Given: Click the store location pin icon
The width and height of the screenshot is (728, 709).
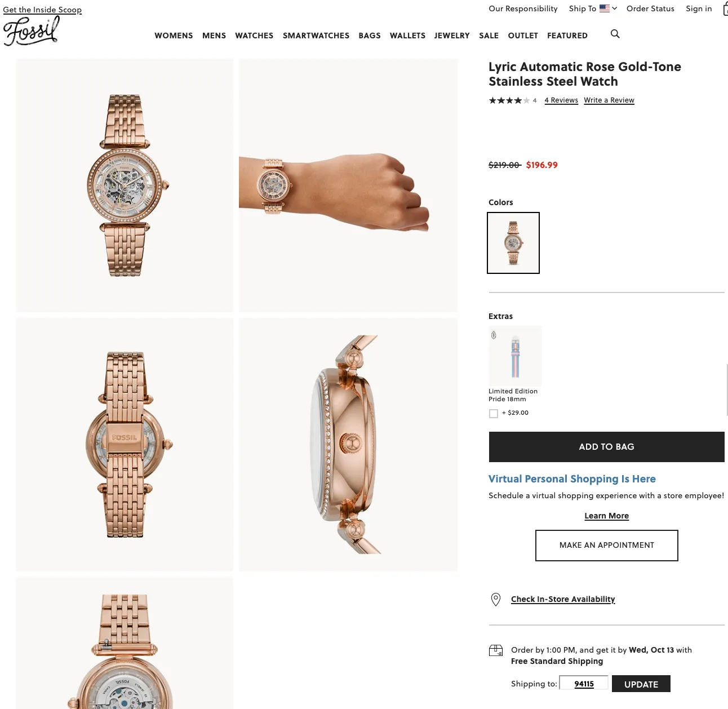Looking at the screenshot, I should coord(496,599).
